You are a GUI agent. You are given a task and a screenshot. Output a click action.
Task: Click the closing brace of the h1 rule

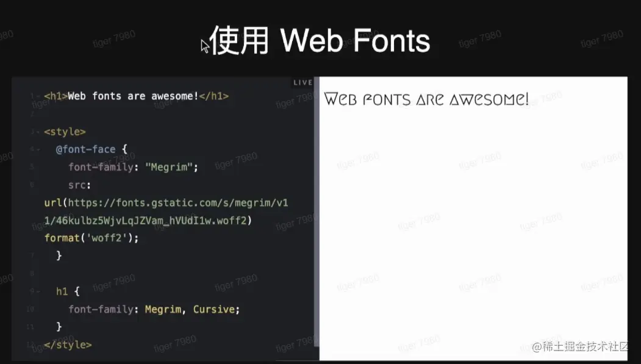[x=59, y=327]
